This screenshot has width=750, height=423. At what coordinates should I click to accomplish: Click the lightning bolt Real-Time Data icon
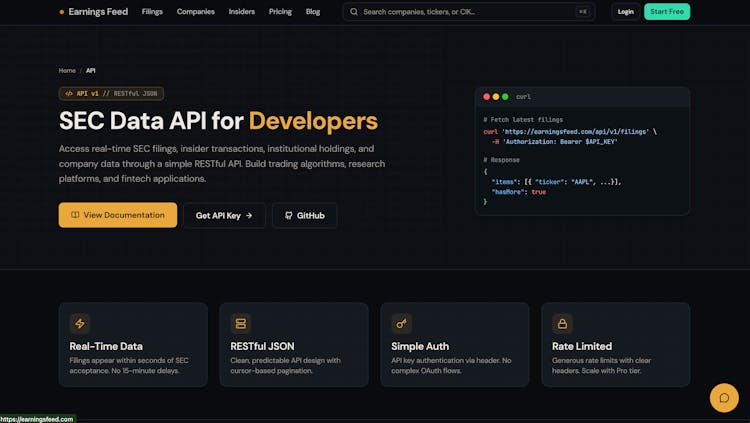(80, 324)
